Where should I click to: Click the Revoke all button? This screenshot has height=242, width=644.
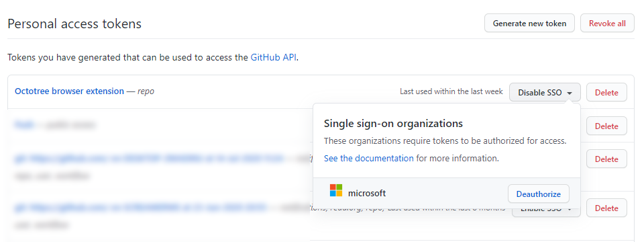(607, 24)
